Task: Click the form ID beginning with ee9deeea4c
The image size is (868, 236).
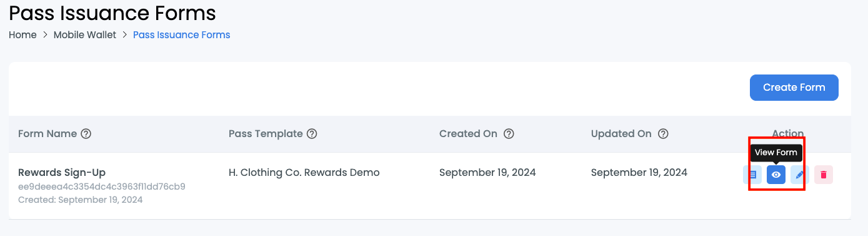Action: tap(102, 187)
